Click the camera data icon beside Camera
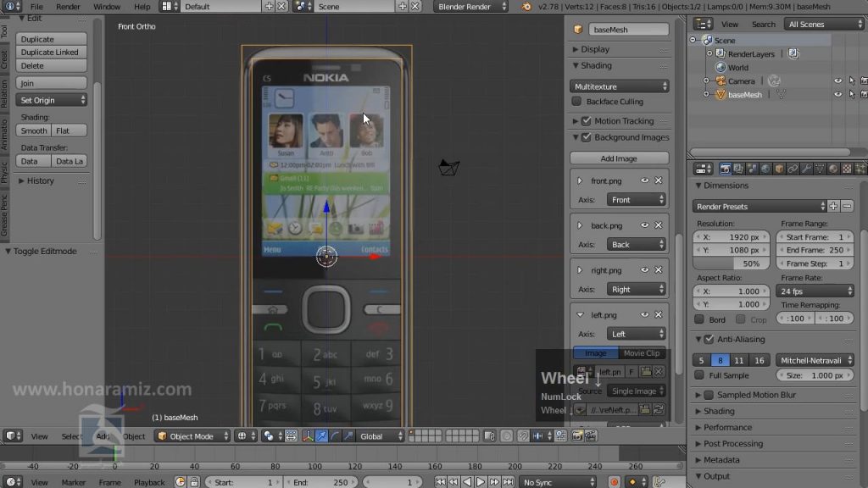 pyautogui.click(x=774, y=80)
